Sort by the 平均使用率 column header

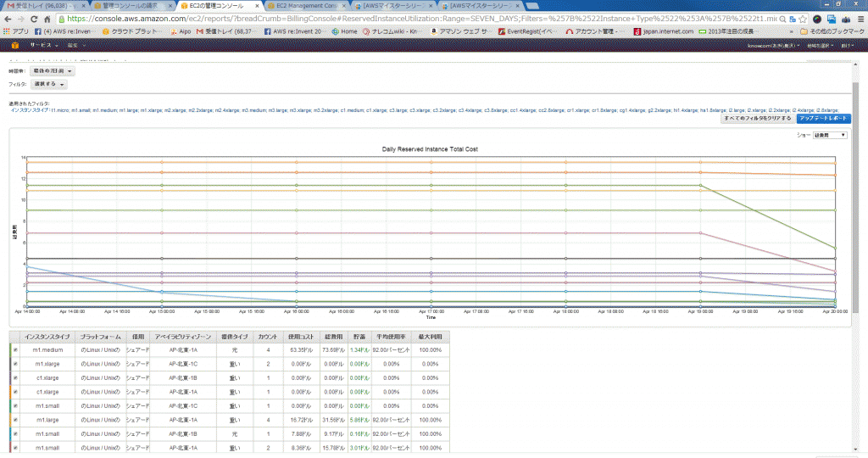(391, 337)
